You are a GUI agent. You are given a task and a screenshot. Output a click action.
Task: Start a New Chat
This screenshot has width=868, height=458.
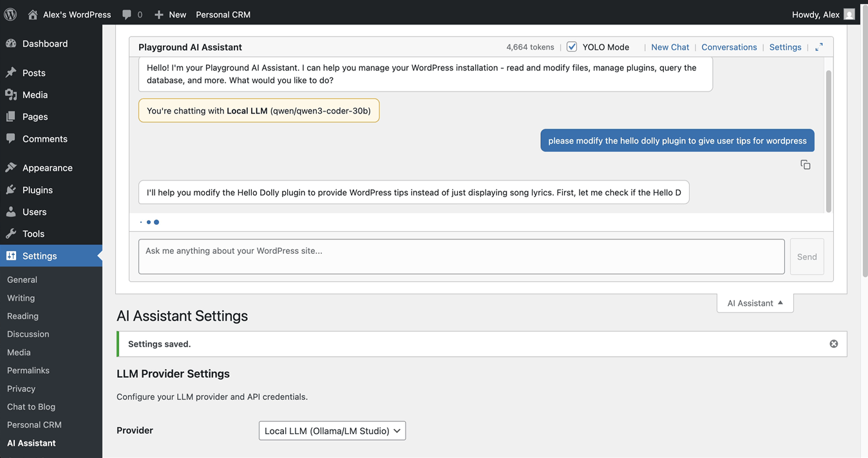pos(670,46)
